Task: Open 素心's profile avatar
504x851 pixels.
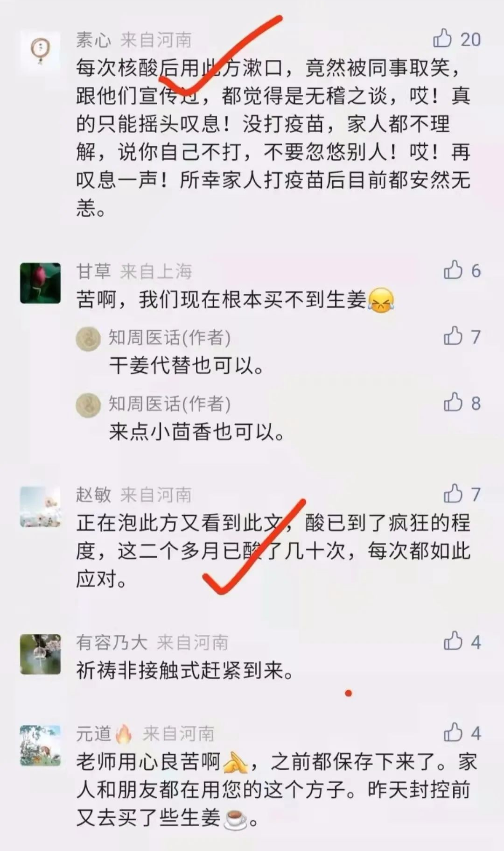Action: click(x=40, y=51)
